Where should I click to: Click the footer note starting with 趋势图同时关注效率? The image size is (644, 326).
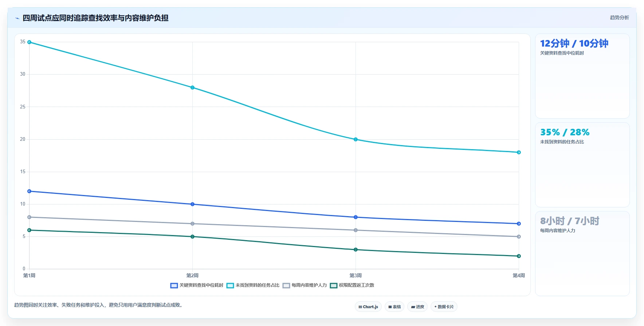[99, 305]
